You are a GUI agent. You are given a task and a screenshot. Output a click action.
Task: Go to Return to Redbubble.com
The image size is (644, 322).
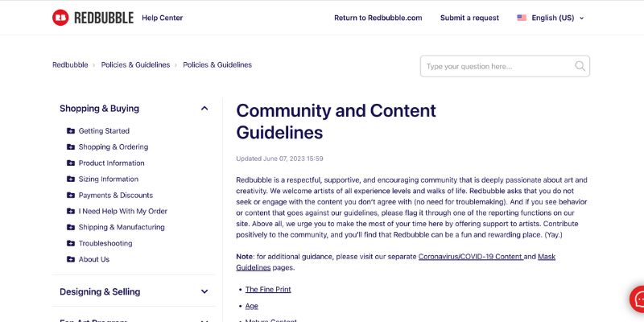point(378,18)
